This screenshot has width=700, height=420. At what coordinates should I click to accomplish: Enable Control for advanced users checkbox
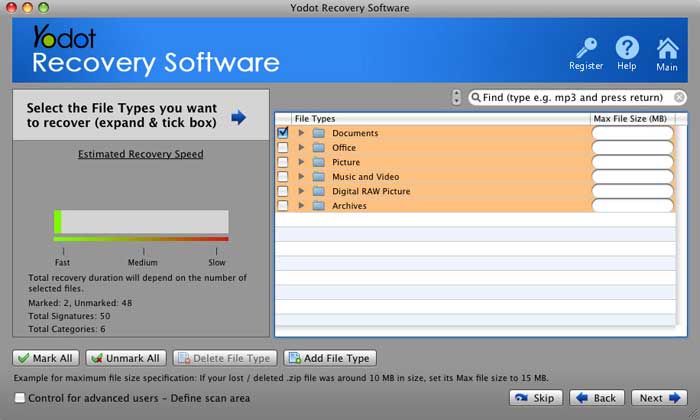pyautogui.click(x=20, y=398)
